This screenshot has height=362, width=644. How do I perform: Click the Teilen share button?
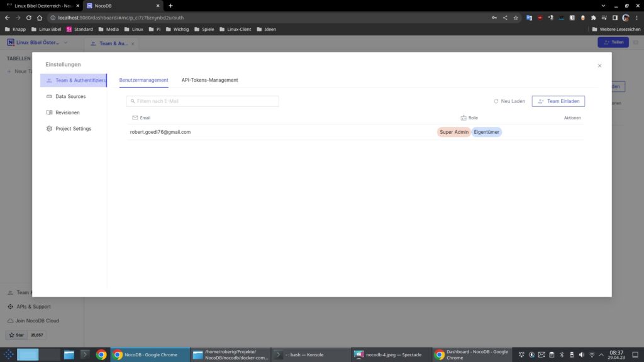pyautogui.click(x=613, y=42)
